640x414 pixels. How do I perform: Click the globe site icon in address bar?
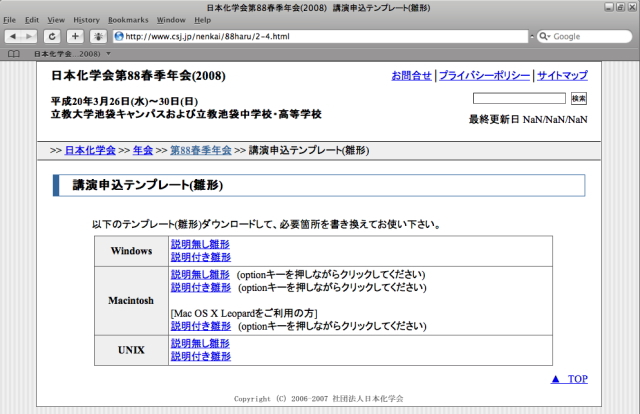pos(120,37)
